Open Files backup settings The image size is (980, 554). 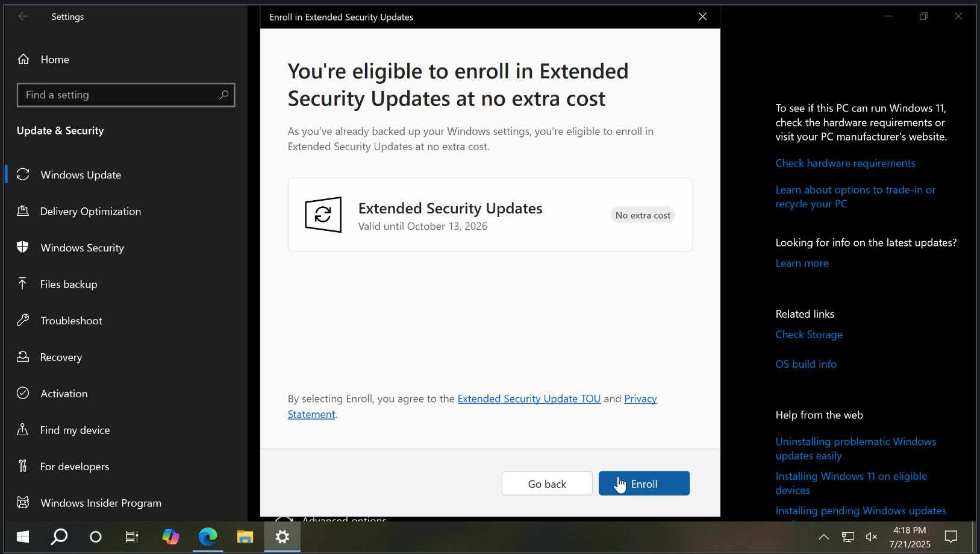point(68,284)
